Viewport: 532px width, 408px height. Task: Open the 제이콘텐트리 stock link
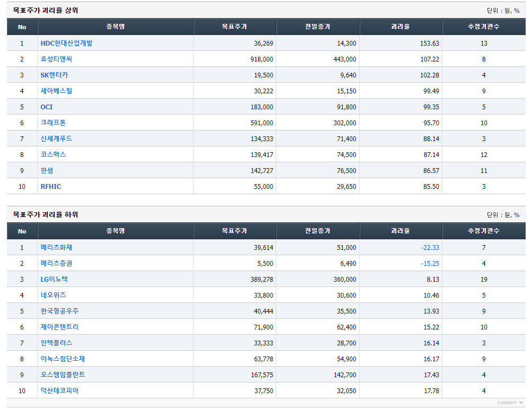(x=60, y=327)
